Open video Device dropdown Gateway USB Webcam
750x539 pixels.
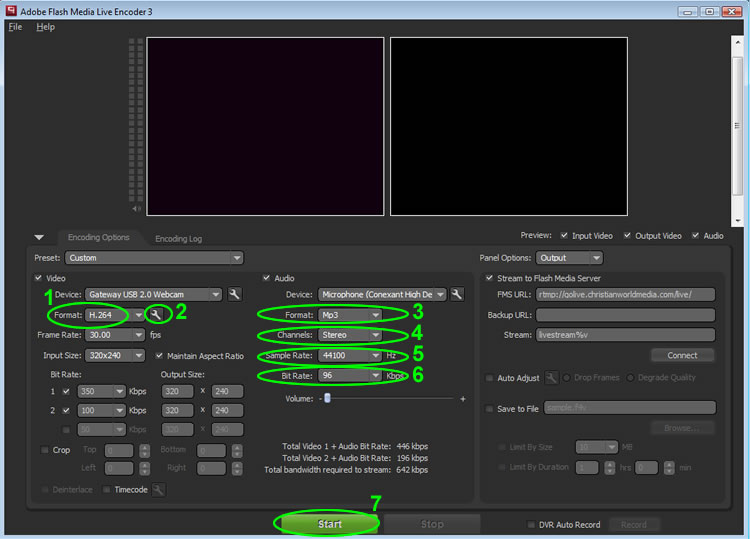click(154, 294)
